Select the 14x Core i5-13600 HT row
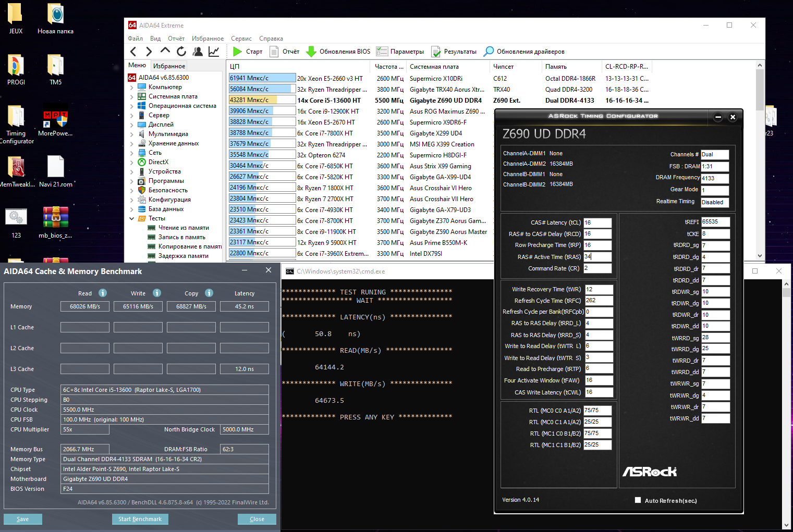793x532 pixels. click(439, 100)
